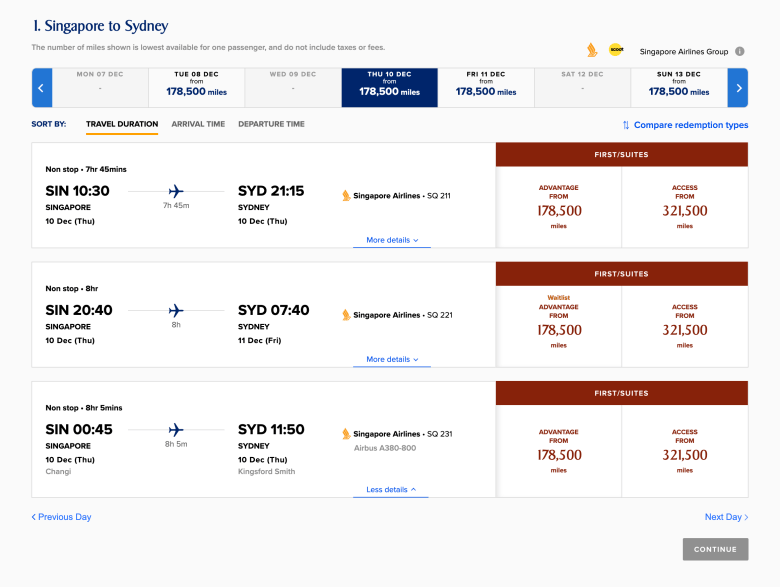
Task: Go to previous dates with left arrow
Action: point(42,88)
